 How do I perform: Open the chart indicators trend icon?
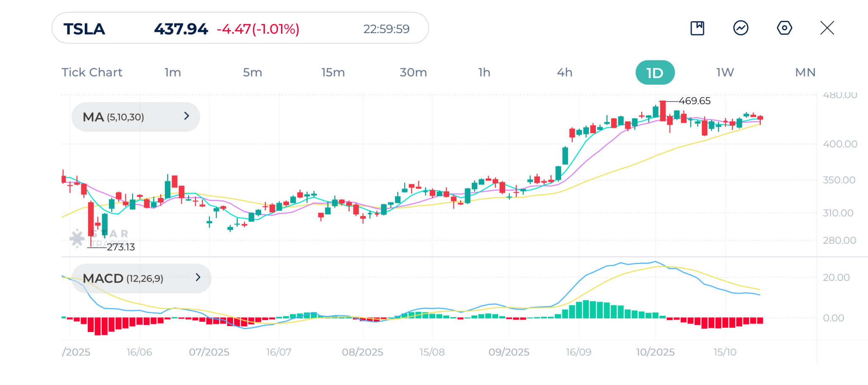tap(740, 28)
